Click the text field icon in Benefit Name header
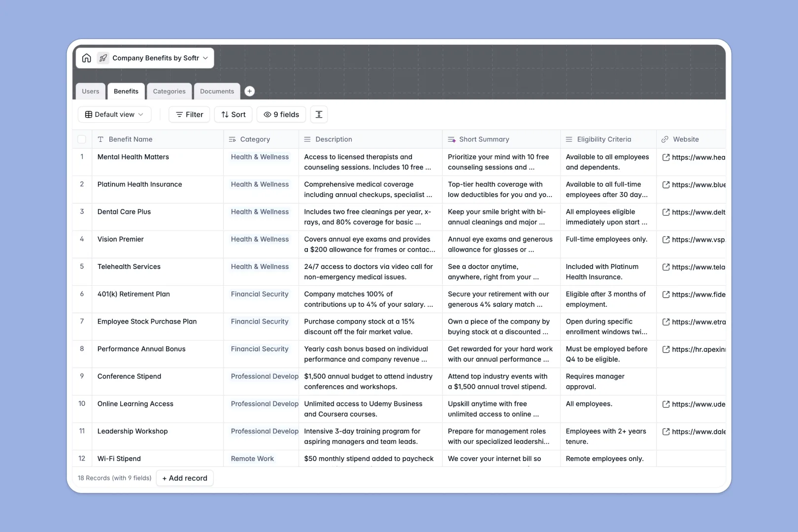The width and height of the screenshot is (798, 532). coord(100,139)
